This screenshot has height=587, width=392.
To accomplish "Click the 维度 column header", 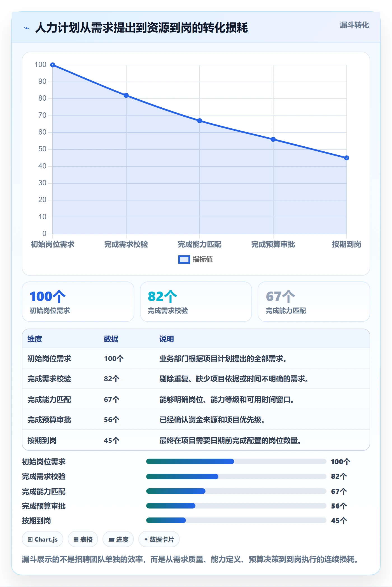I will 35,339.
